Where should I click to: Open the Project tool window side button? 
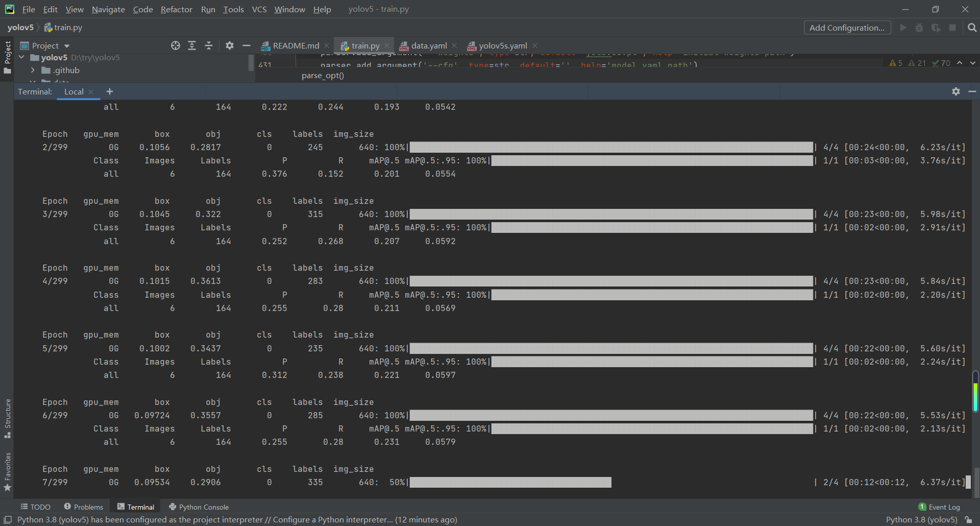tap(8, 57)
